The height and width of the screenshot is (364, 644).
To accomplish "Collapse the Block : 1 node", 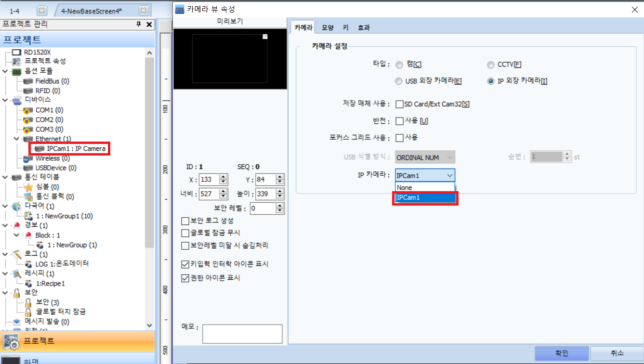I will tap(16, 235).
